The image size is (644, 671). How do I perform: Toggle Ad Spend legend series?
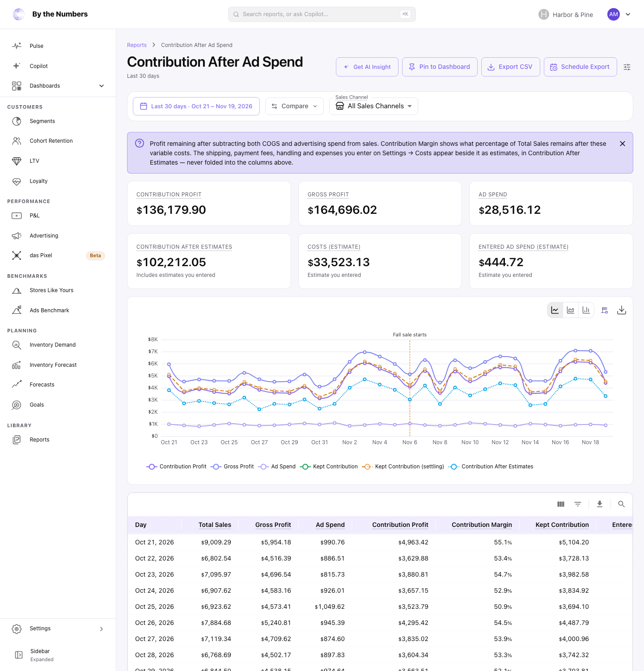[277, 467]
